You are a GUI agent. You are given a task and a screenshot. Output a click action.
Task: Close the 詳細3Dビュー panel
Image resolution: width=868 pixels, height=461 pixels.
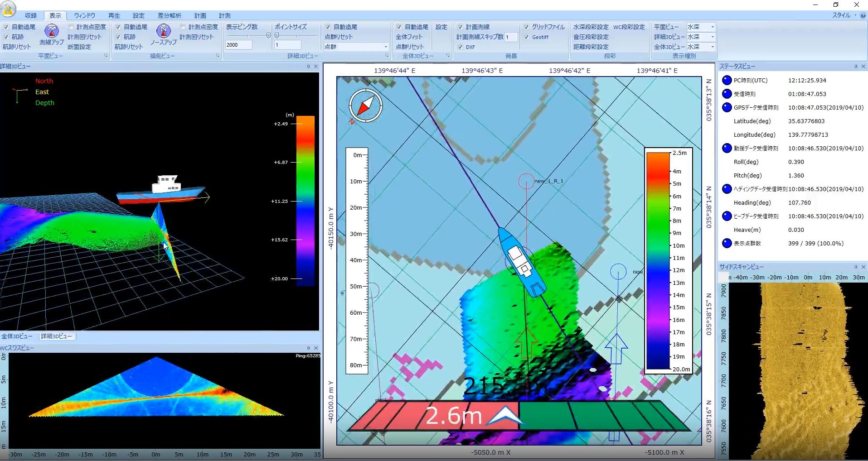pyautogui.click(x=316, y=67)
